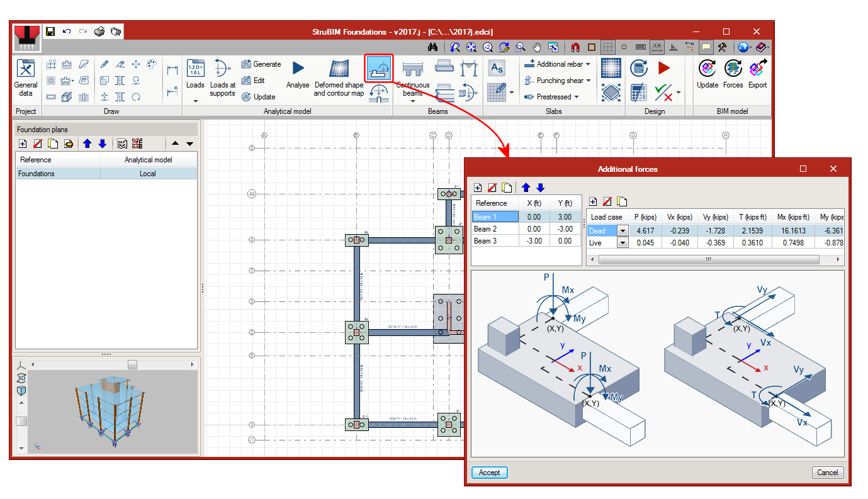This screenshot has height=499, width=868.
Task: Toggle the 3D view mode button
Action: coord(21,378)
